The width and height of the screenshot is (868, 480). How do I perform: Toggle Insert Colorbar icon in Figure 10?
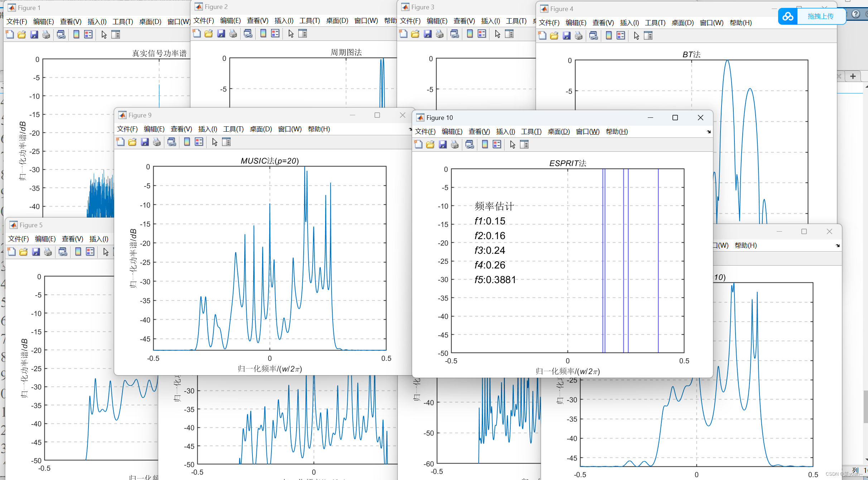pos(485,145)
